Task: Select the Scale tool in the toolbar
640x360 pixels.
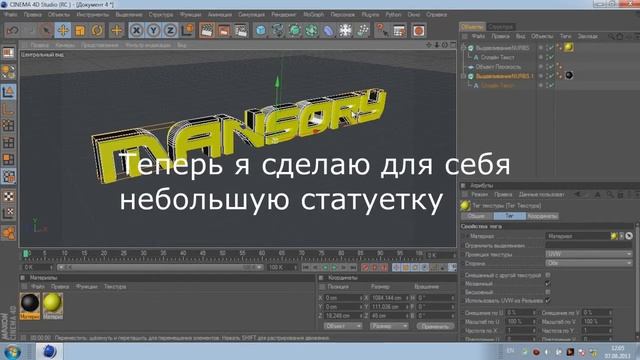Action: (80, 30)
